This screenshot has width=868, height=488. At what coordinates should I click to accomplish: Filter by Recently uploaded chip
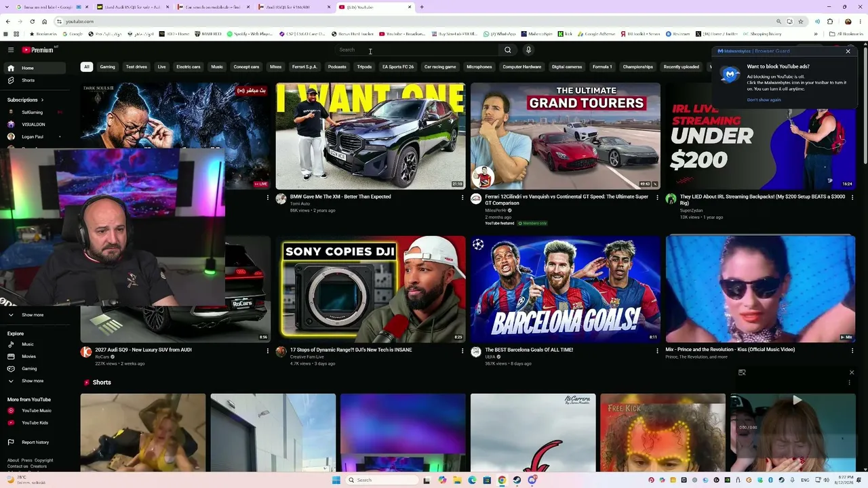pos(681,67)
